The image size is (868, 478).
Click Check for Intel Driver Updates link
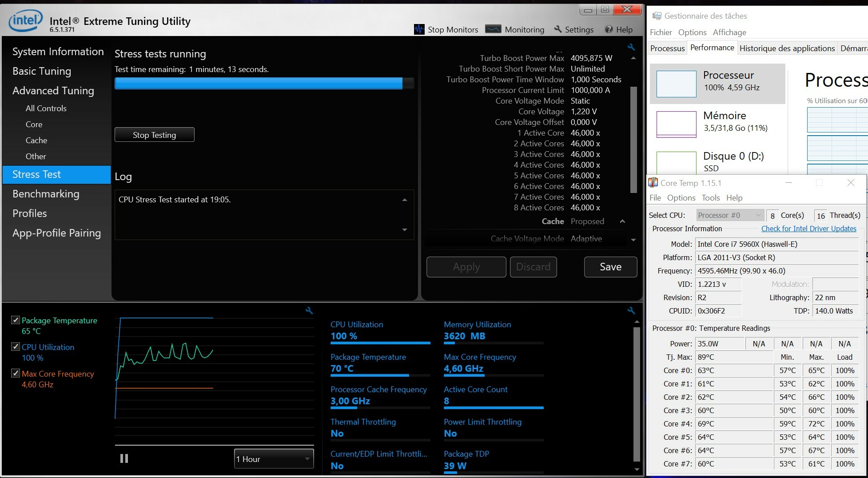pos(809,229)
